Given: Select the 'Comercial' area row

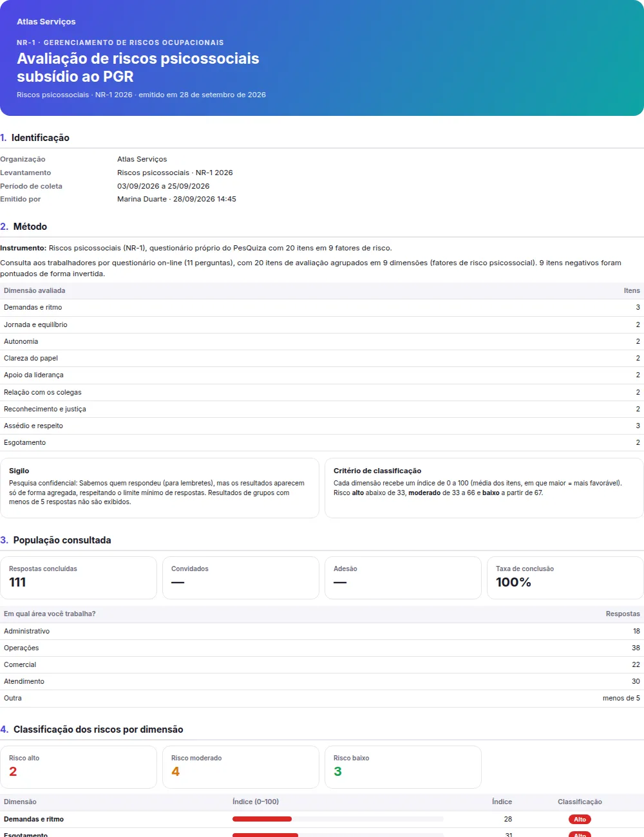Looking at the screenshot, I should point(322,664).
